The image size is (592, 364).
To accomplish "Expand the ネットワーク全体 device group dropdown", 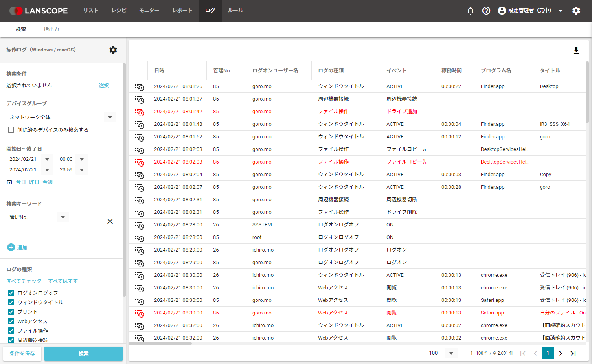I will coord(110,117).
